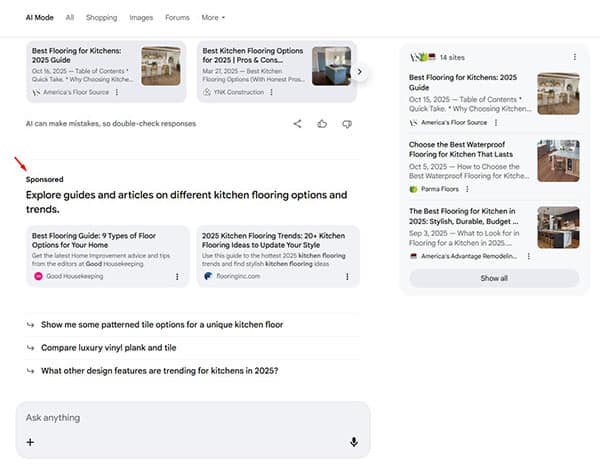Open '2025 Kitchen Flooring Trends' sponsored link
The image size is (600, 473).
[273, 240]
